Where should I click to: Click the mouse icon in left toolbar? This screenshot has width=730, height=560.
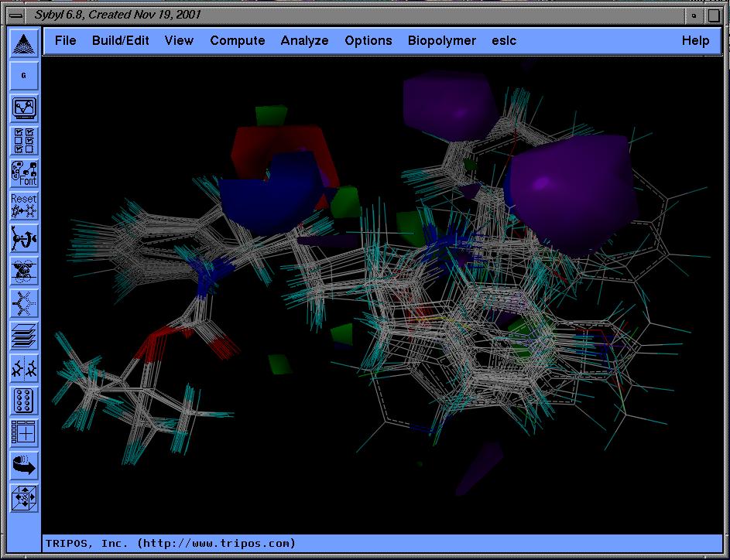[x=24, y=271]
